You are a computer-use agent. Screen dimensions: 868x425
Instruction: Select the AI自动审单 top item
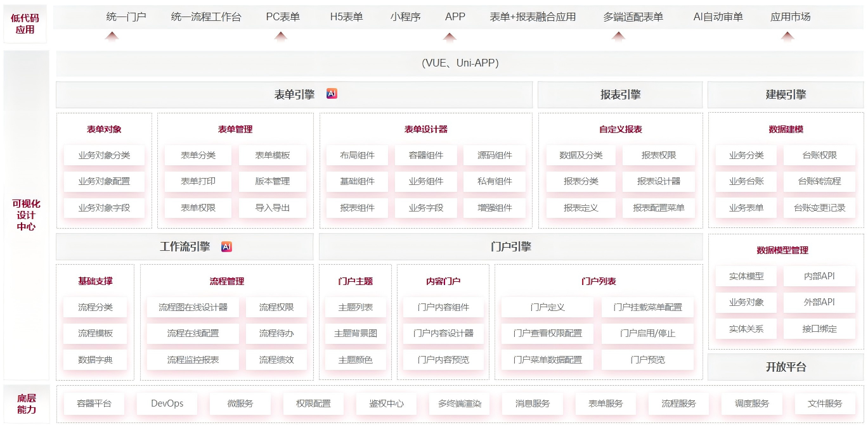[718, 17]
